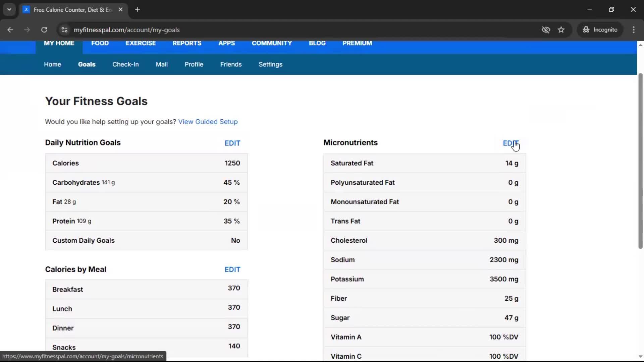Open the tab search dropdown arrow
The width and height of the screenshot is (644, 362).
click(x=9, y=9)
